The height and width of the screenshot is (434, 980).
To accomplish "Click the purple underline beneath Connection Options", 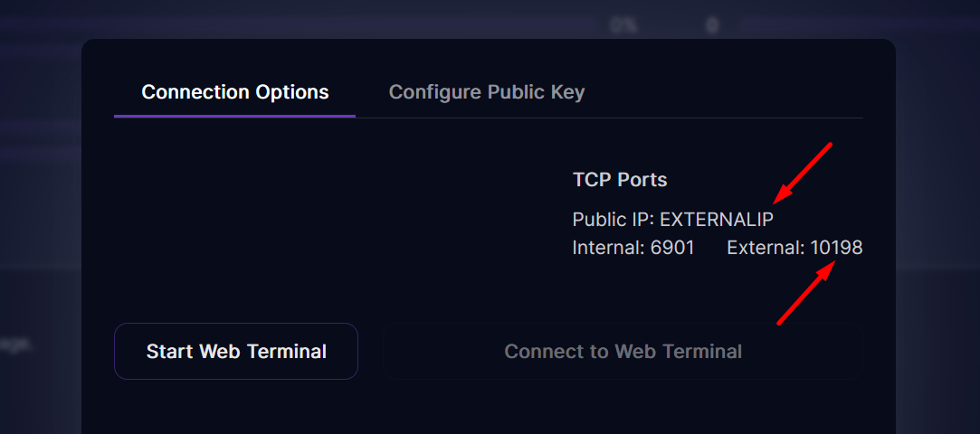I will (x=234, y=116).
